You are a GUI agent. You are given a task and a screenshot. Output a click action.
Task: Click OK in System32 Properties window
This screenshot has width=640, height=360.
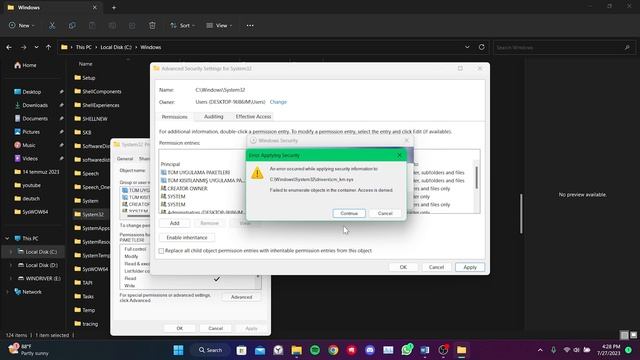click(180, 329)
